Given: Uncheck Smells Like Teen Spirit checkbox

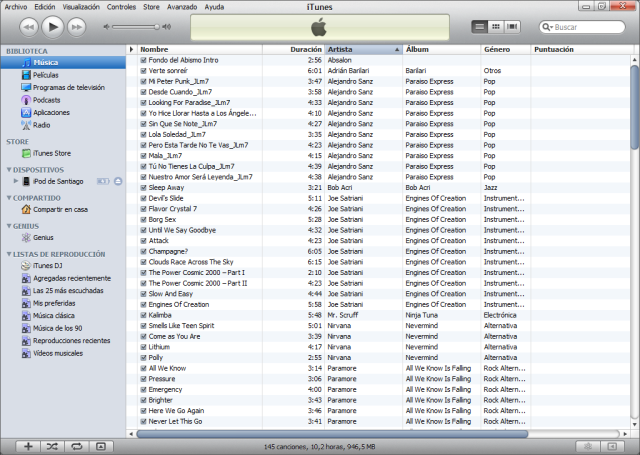Looking at the screenshot, I should 143,326.
